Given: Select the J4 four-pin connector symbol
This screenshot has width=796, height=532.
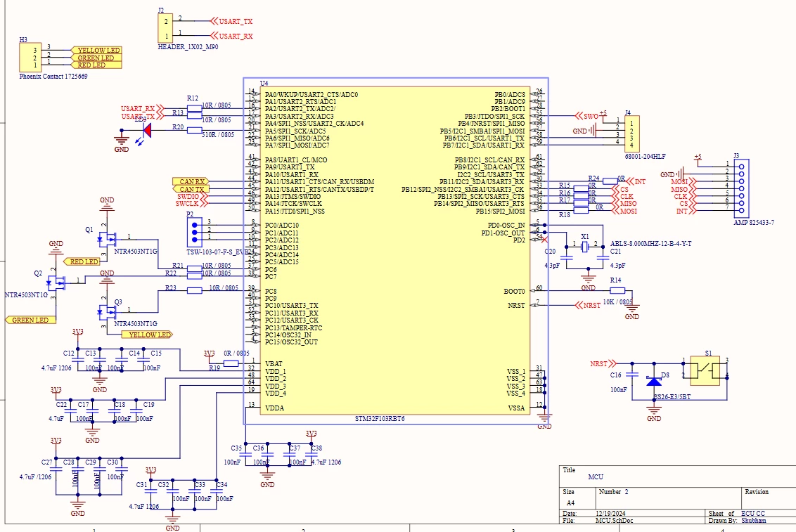Looking at the screenshot, I should (x=632, y=134).
